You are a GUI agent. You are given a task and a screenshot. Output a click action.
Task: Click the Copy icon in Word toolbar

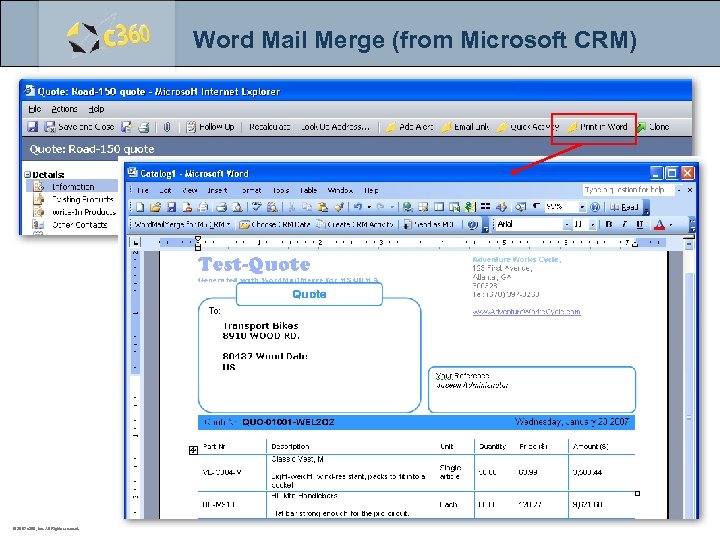click(x=307, y=208)
